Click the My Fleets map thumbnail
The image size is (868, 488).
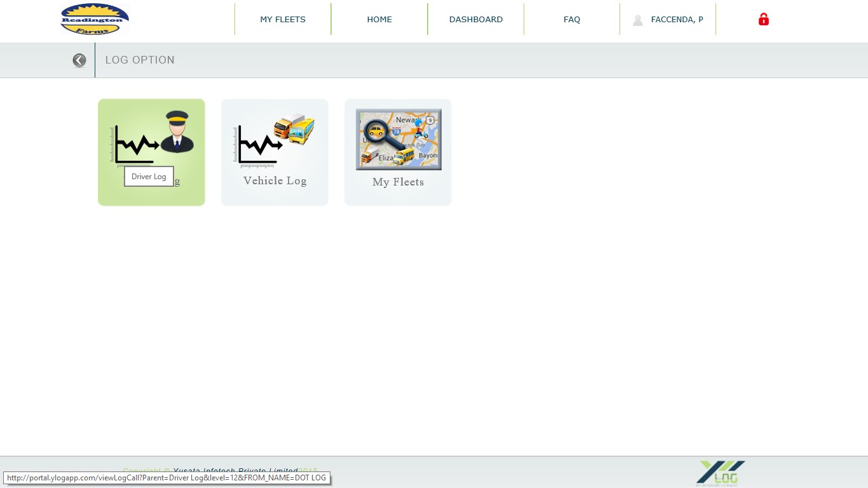click(x=398, y=139)
